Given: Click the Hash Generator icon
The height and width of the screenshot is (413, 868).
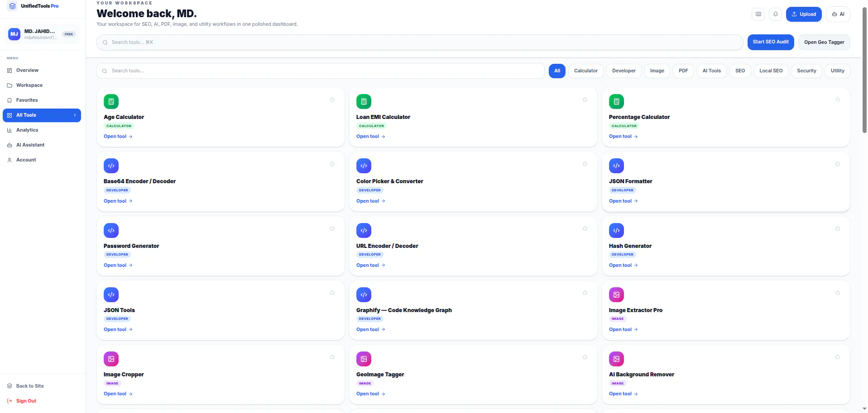Looking at the screenshot, I should click(x=616, y=230).
